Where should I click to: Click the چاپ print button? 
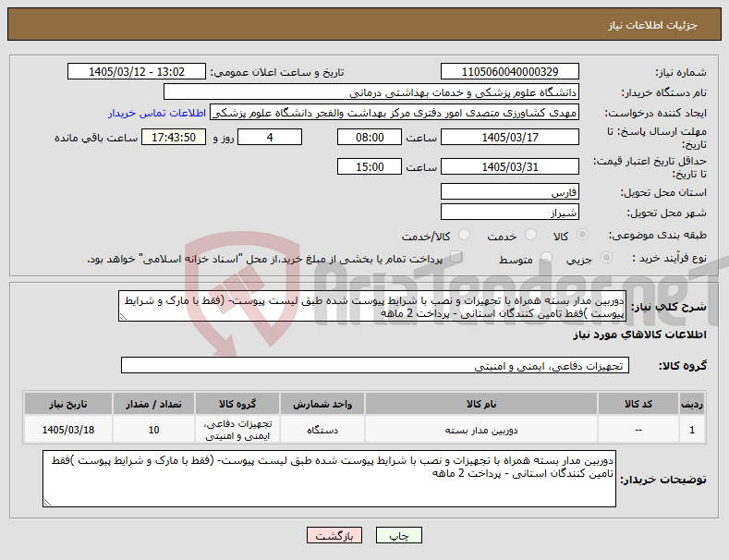coord(399,535)
